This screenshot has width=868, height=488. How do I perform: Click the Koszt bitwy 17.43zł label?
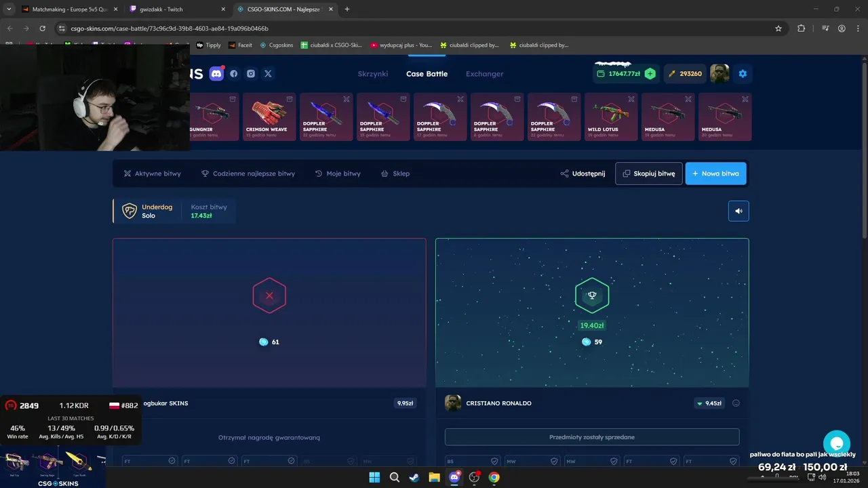[209, 211]
